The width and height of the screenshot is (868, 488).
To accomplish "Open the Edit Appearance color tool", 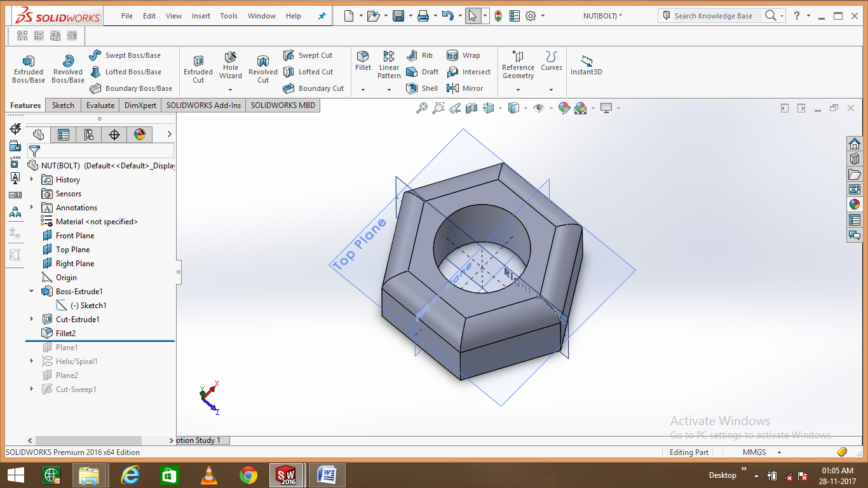I will coord(564,108).
